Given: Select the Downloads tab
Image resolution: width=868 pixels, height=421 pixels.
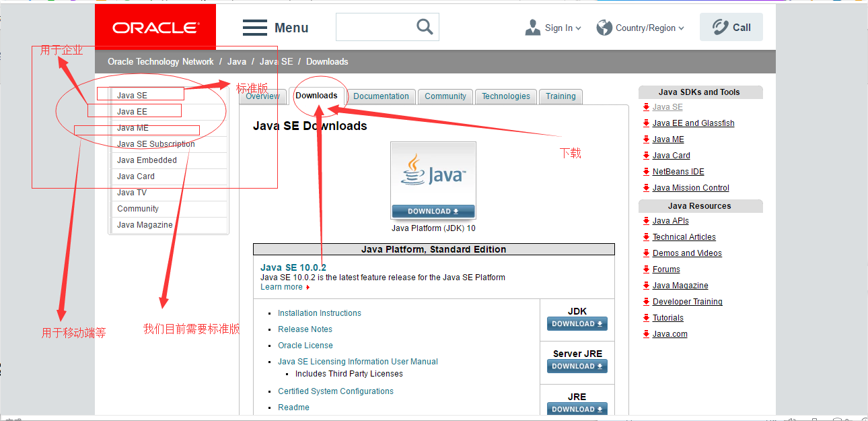Looking at the screenshot, I should 316,96.
